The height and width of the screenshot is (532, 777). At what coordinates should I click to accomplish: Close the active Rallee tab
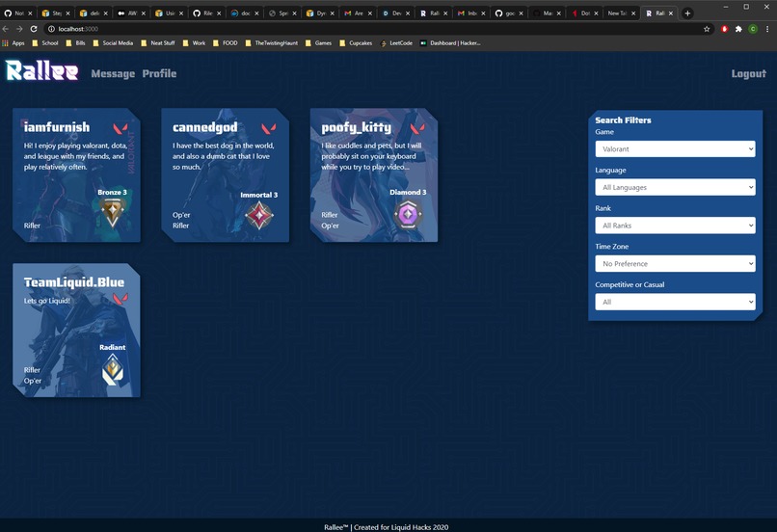(x=671, y=13)
